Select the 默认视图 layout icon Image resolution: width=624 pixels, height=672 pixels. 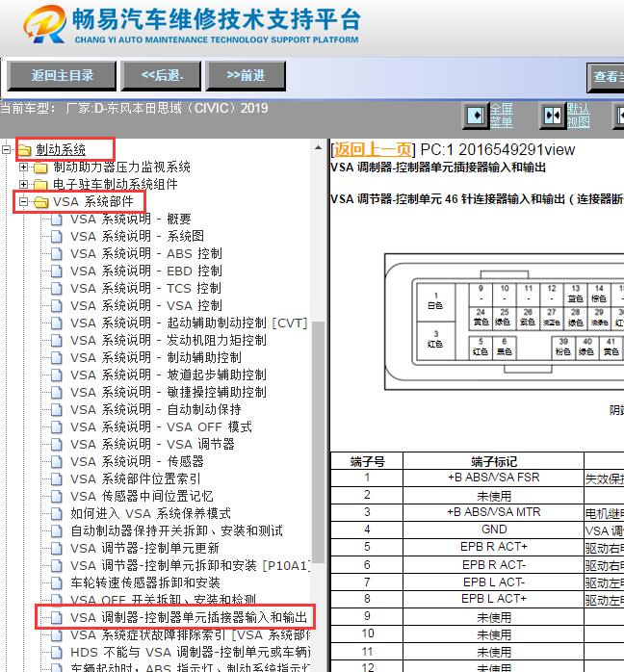tap(553, 116)
